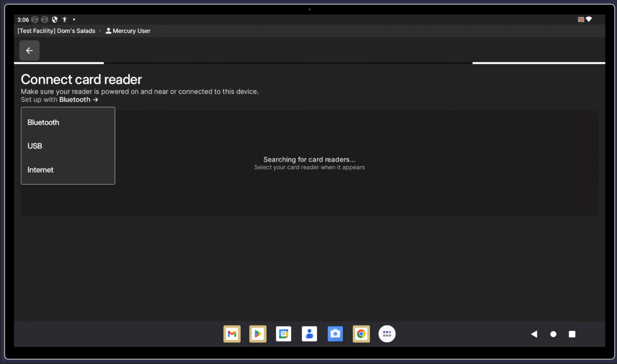This screenshot has height=364, width=617.
Task: Launch the Google Play Store app
Action: [x=258, y=334]
